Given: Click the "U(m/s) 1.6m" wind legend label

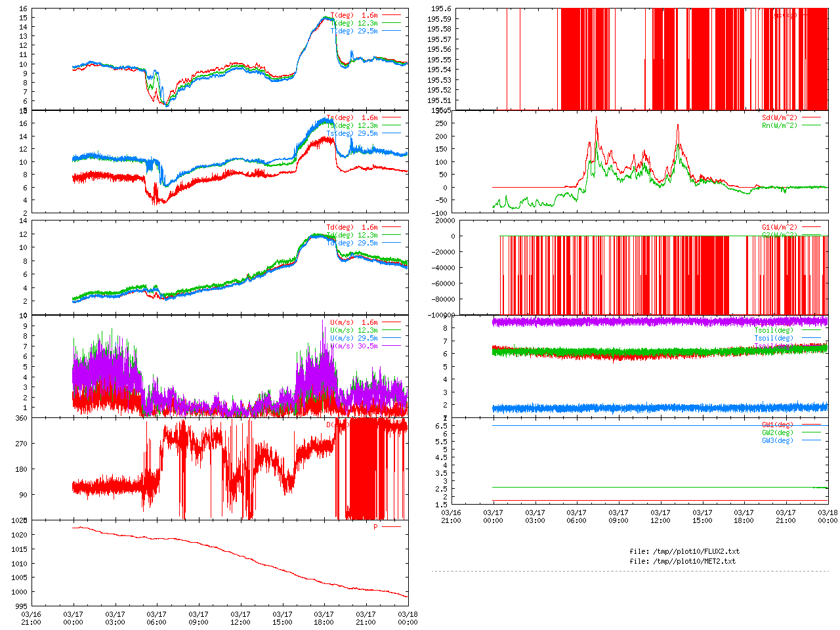Looking at the screenshot, I should tap(354, 323).
